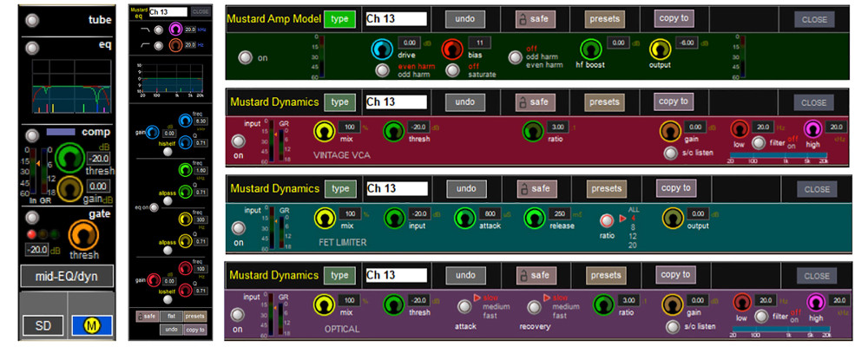This screenshot has height=347, width=868.
Task: Switch the Optical recovery speed button
Action: click(534, 306)
